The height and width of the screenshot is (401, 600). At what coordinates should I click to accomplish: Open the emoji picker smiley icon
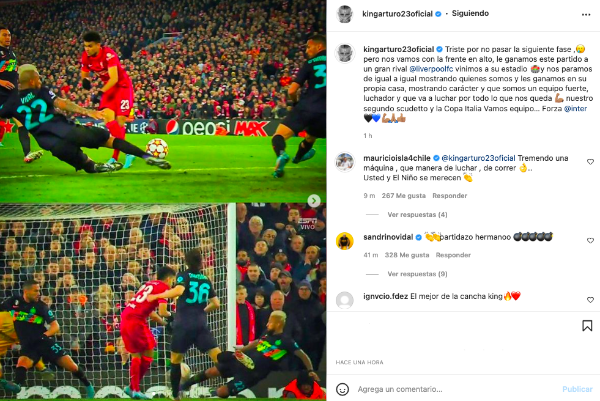[342, 389]
